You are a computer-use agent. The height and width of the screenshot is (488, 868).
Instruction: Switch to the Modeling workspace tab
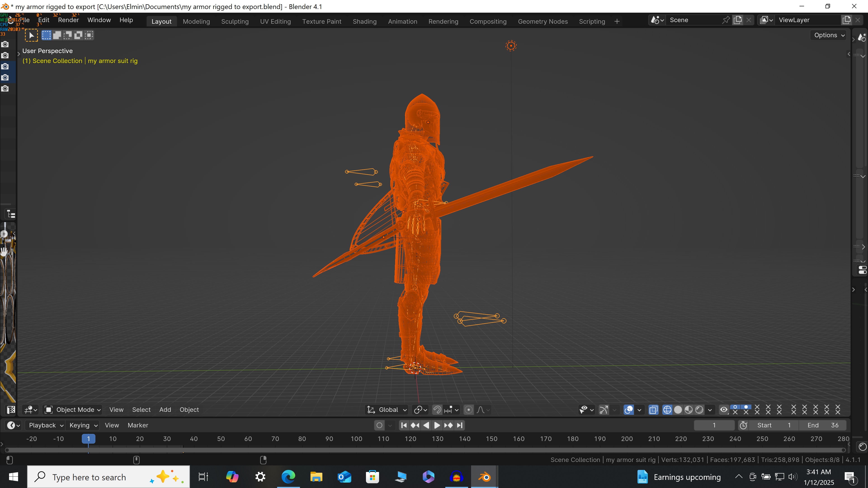click(196, 21)
